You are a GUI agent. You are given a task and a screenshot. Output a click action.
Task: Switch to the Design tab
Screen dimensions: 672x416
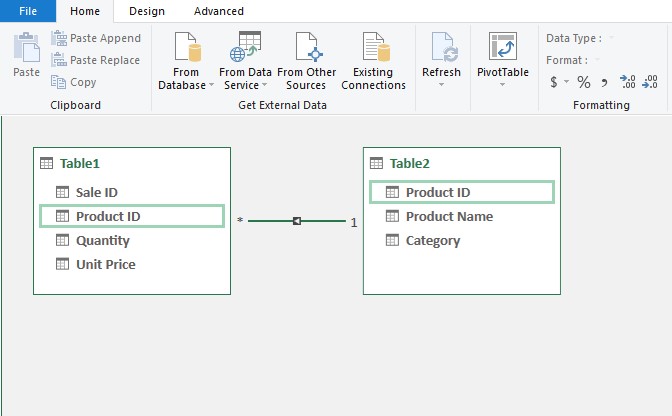click(x=147, y=11)
